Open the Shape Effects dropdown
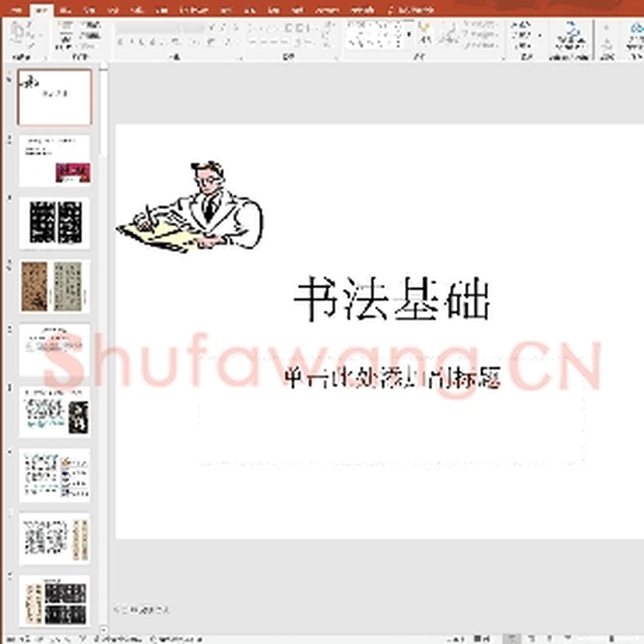The height and width of the screenshot is (644, 644). 481,45
